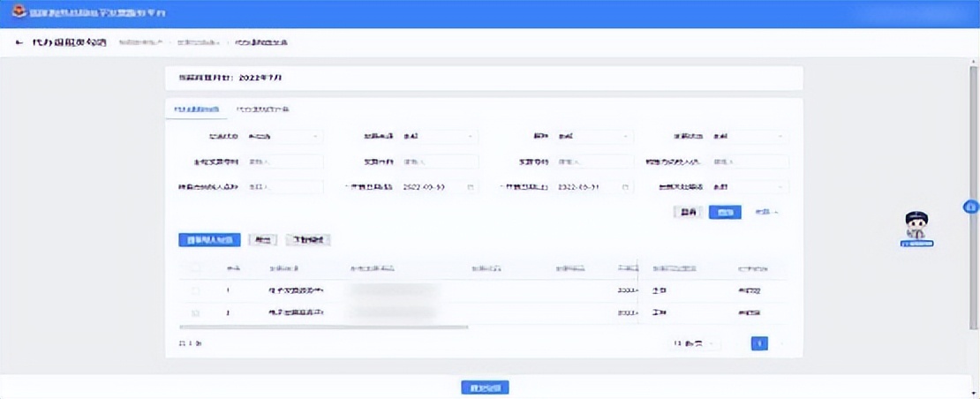Screen dimensions: 980x399
Task: Click the start date field showing 2022
Action: pos(439,186)
